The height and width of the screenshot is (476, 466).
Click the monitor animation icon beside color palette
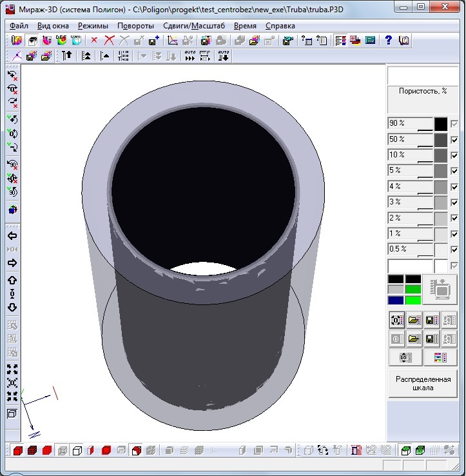pyautogui.click(x=440, y=289)
